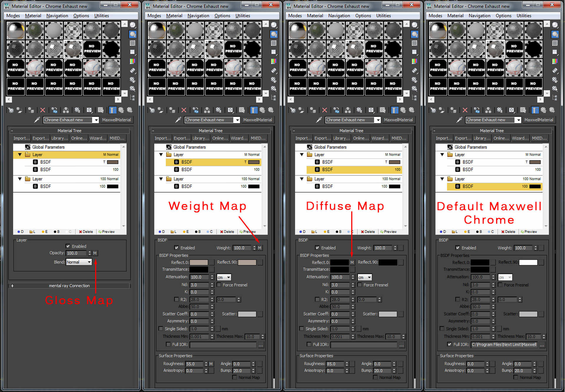Click Backlight icon in leftmost window's side toolbar
The height and width of the screenshot is (392, 565).
coord(133,34)
